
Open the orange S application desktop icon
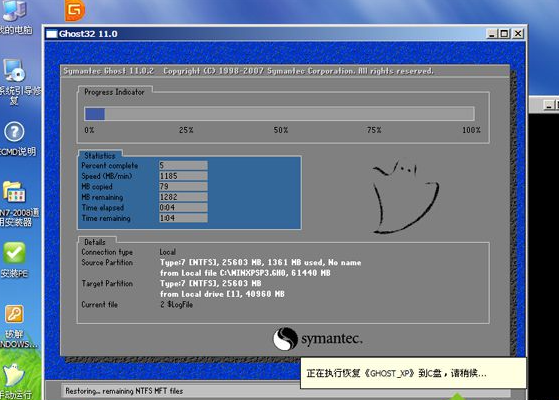coord(75,10)
